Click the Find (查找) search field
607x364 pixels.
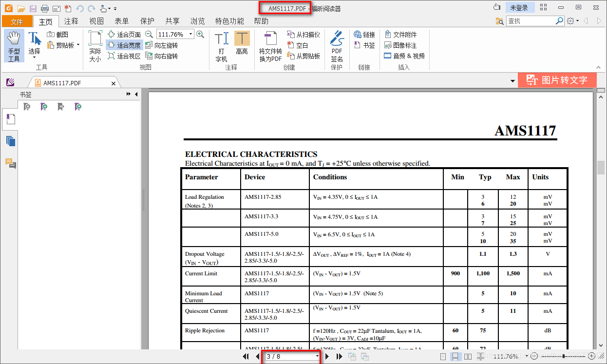531,21
